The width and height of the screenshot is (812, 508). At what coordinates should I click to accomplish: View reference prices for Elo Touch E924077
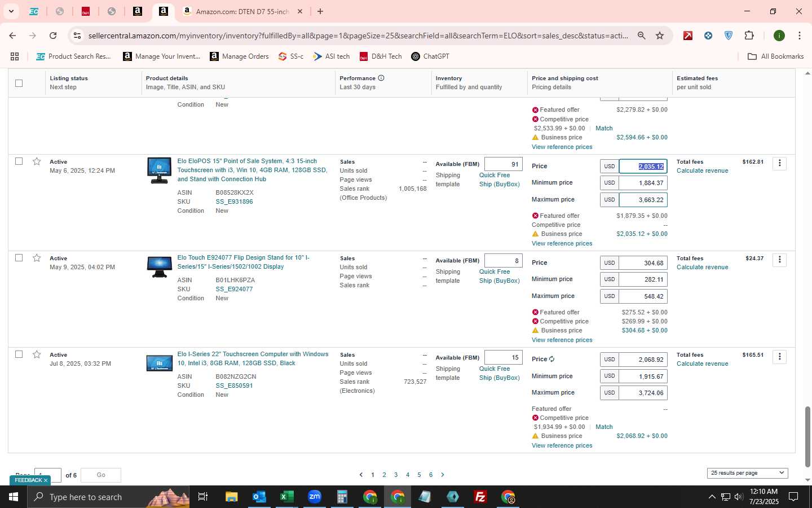[x=562, y=340]
